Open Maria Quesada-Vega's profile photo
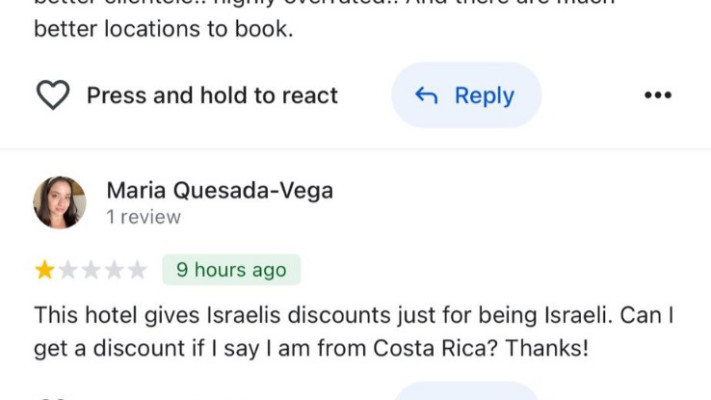This screenshot has width=711, height=400. tap(59, 203)
